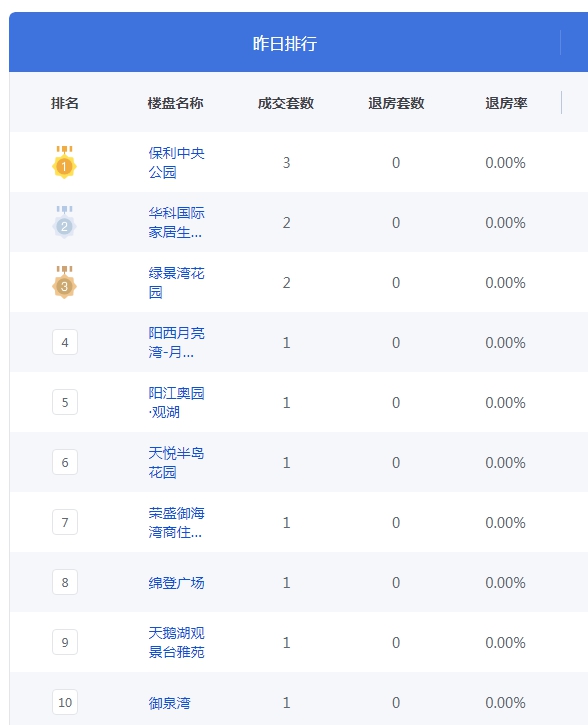Open the 保利中央公园 property link
This screenshot has height=725, width=588.
pyautogui.click(x=176, y=162)
